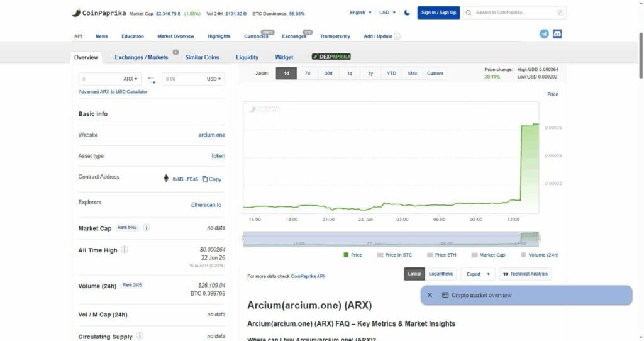
Task: Click the left handle of chart range navigator
Action: [243, 238]
